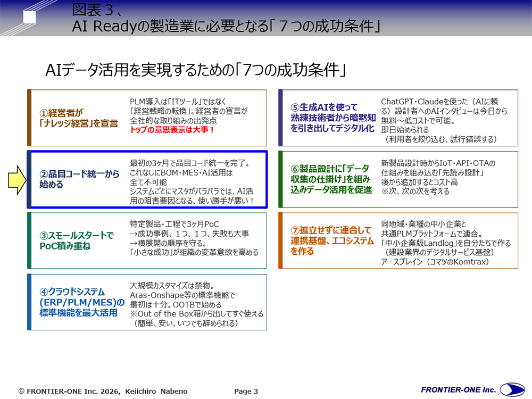
Task: Select line '｢中小企業版Landlog｣を自分たちで作る'
Action: [x=446, y=243]
